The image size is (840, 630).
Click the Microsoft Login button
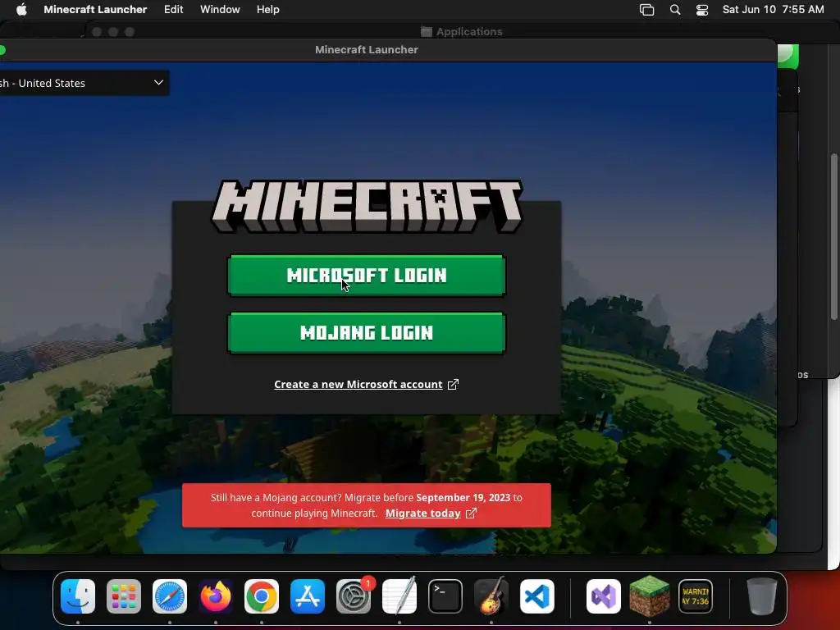click(367, 276)
